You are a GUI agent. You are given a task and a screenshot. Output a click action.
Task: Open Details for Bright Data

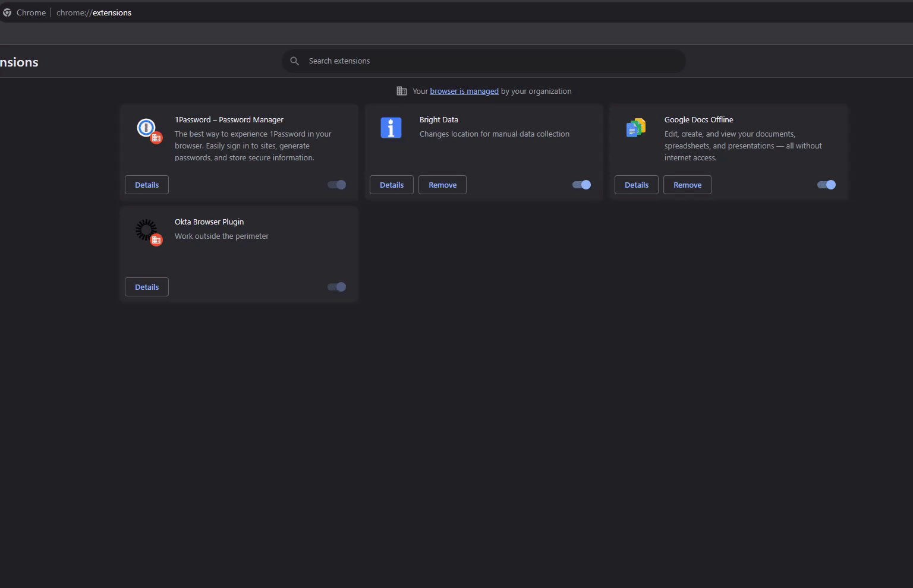pos(392,185)
